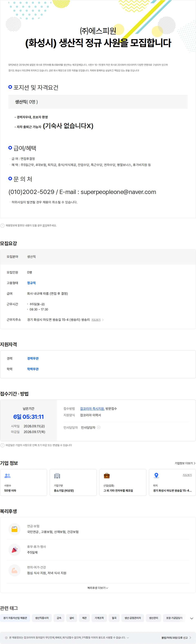
Task: Click the 사원수 people icon
Action: [x=8, y=476]
